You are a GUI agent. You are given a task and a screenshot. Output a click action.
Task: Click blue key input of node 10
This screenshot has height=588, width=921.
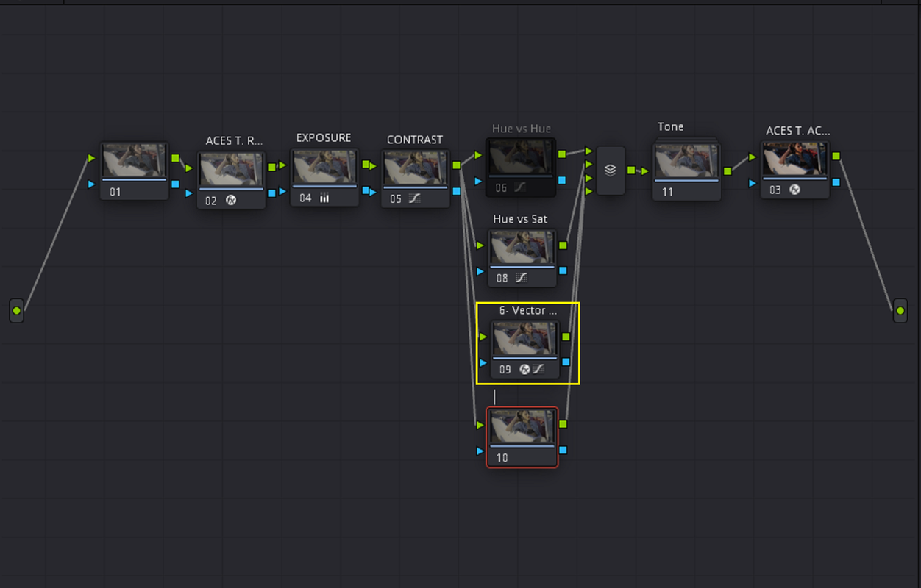480,451
